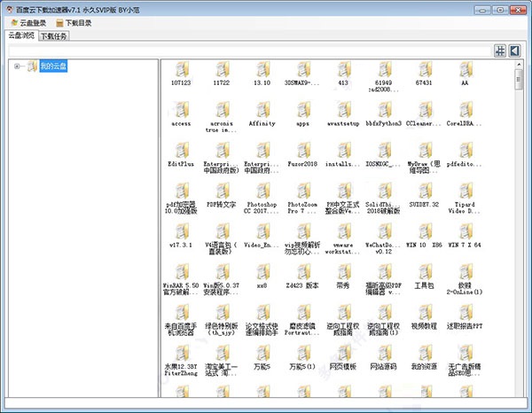This screenshot has height=413, width=532.
Task: Click the 下载目录 button
Action: pos(73,23)
